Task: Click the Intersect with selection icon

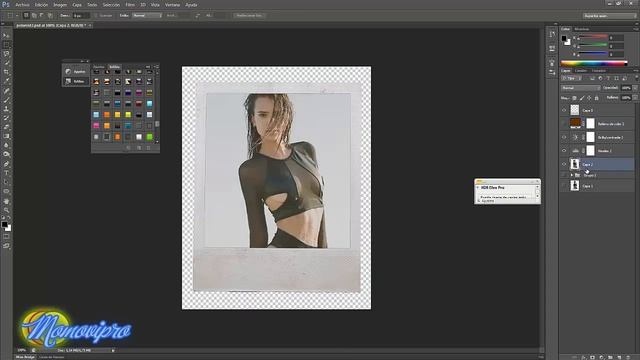Action: click(50, 16)
